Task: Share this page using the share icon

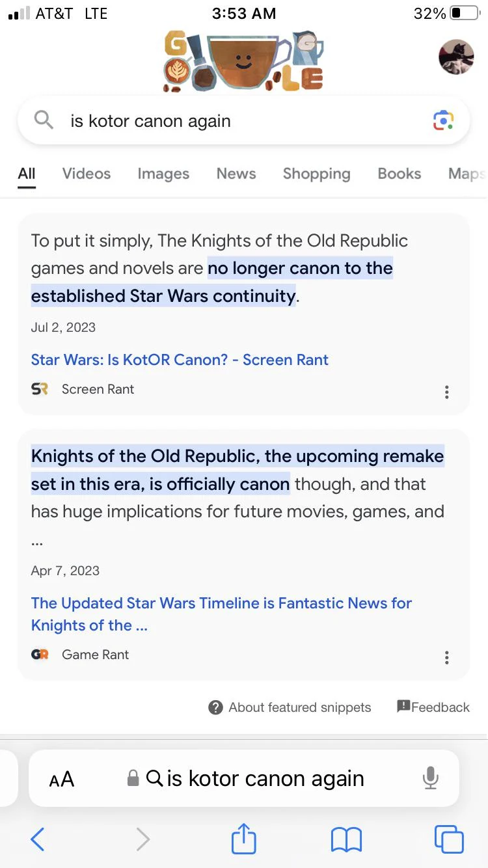Action: 243,839
